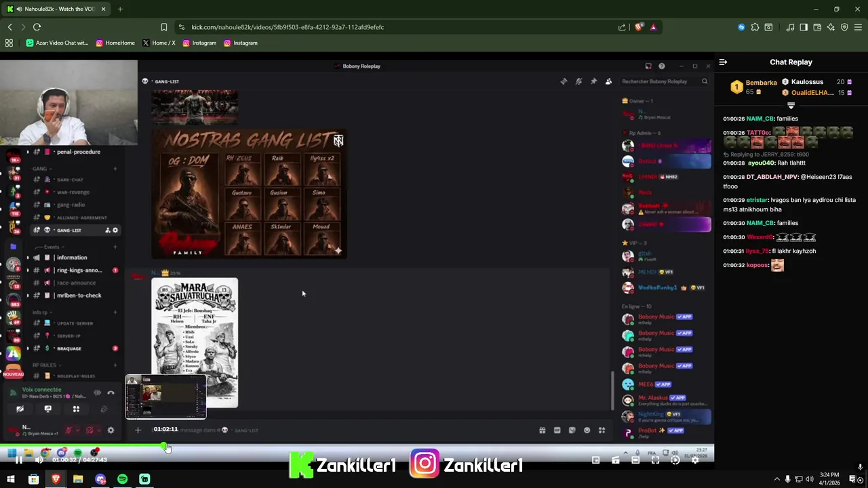The image size is (868, 488).
Task: Open the Brave Rewards triangle icon
Action: coord(653,27)
